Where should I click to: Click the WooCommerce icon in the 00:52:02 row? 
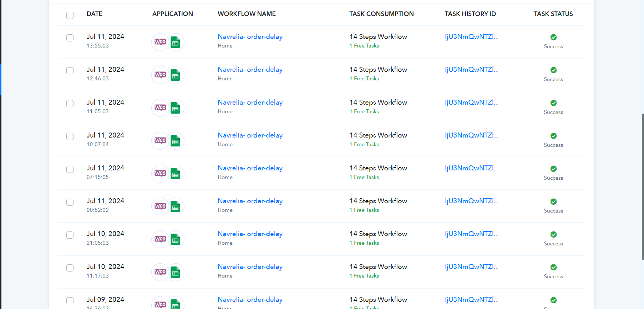pyautogui.click(x=160, y=206)
